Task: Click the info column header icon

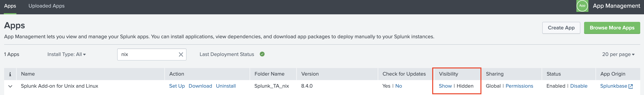Action: pos(10,74)
